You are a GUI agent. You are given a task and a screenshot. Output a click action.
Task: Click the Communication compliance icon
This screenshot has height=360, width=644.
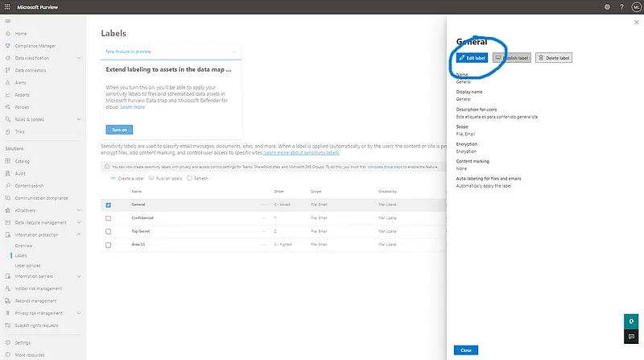(8, 198)
